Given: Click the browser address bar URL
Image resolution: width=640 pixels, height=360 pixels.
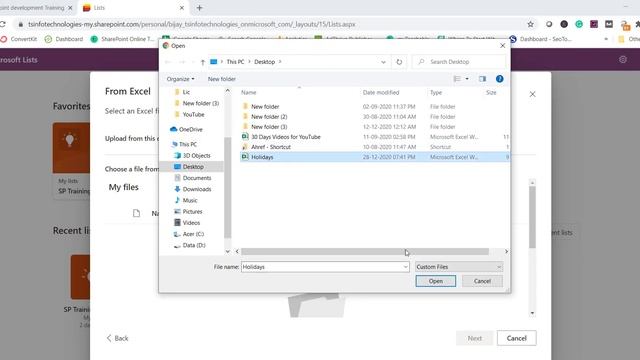Looking at the screenshot, I should pyautogui.click(x=192, y=24).
